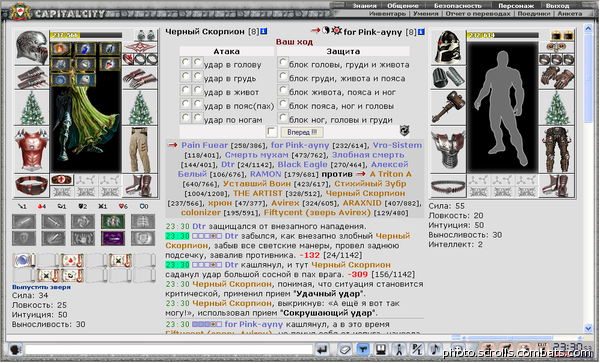
Task: Select блок ног, головы и груди radio
Action: [283, 117]
